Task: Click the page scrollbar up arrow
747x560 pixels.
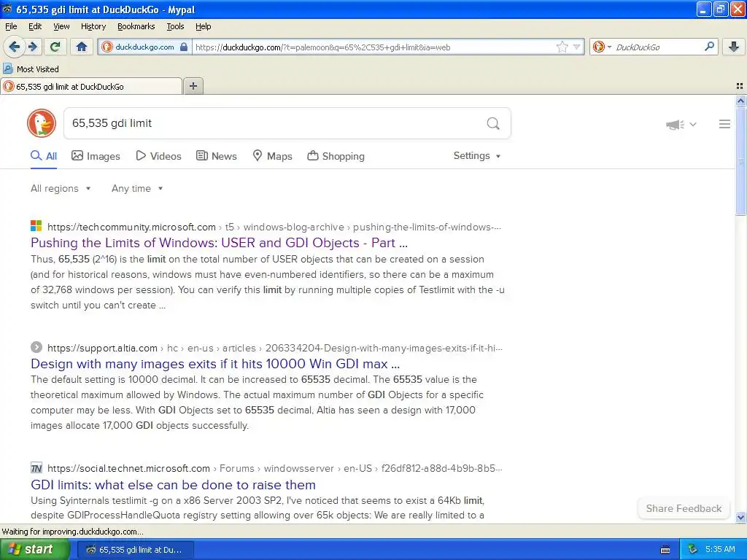Action: click(740, 101)
